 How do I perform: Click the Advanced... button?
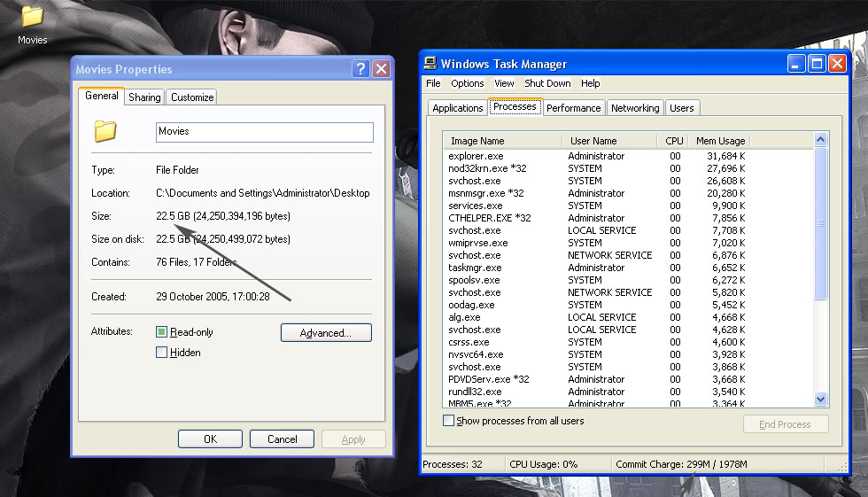(326, 333)
